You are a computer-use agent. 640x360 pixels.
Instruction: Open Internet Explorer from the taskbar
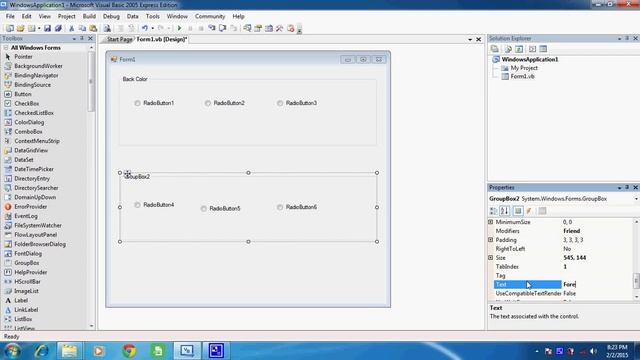(x=41, y=351)
